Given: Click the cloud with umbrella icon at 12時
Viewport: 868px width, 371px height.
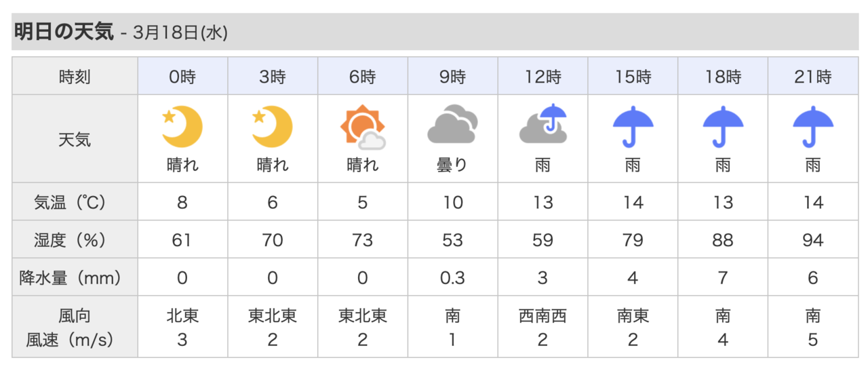Looking at the screenshot, I should [x=542, y=125].
